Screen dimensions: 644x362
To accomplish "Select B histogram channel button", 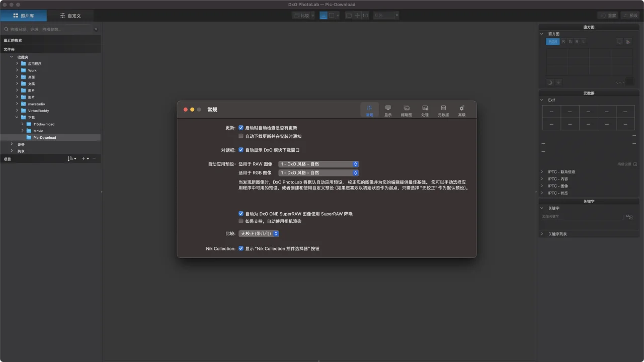I will [577, 42].
